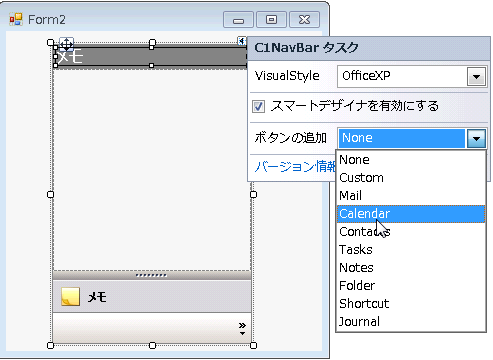The width and height of the screenshot is (493, 360).
Task: Choose Calendar from the button list
Action: [411, 214]
